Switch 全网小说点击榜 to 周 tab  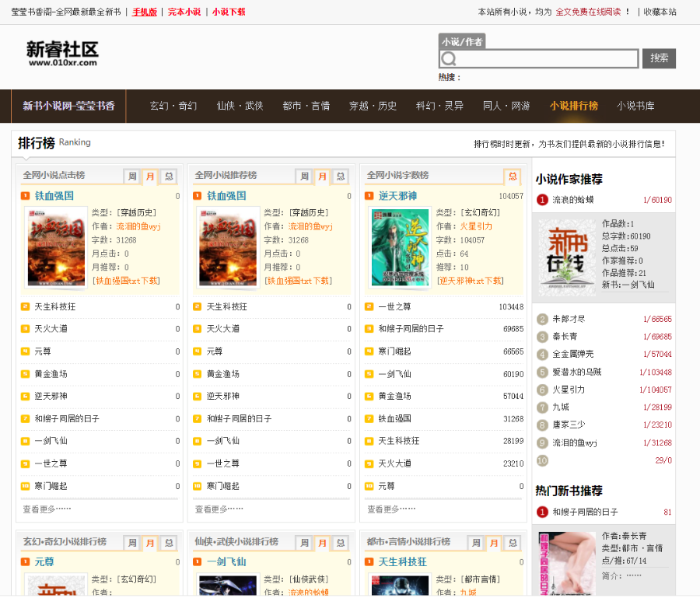132,177
